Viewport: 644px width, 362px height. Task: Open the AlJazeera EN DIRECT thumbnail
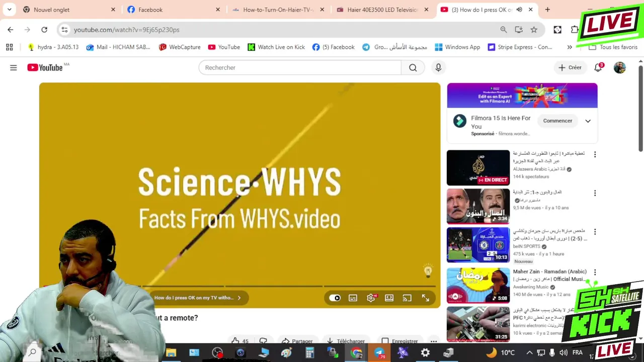pyautogui.click(x=478, y=167)
